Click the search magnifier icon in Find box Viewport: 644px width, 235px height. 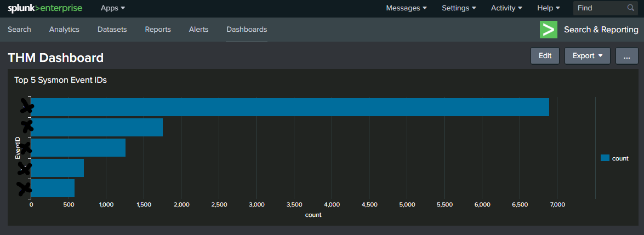pos(631,8)
